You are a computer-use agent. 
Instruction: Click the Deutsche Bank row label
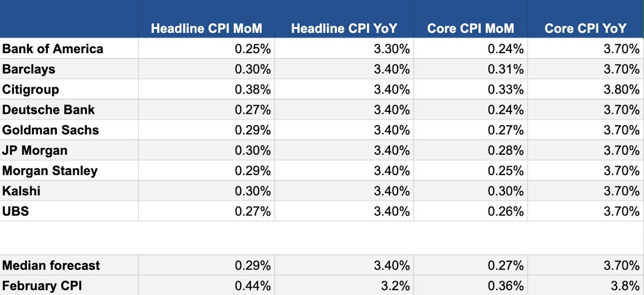(x=48, y=110)
